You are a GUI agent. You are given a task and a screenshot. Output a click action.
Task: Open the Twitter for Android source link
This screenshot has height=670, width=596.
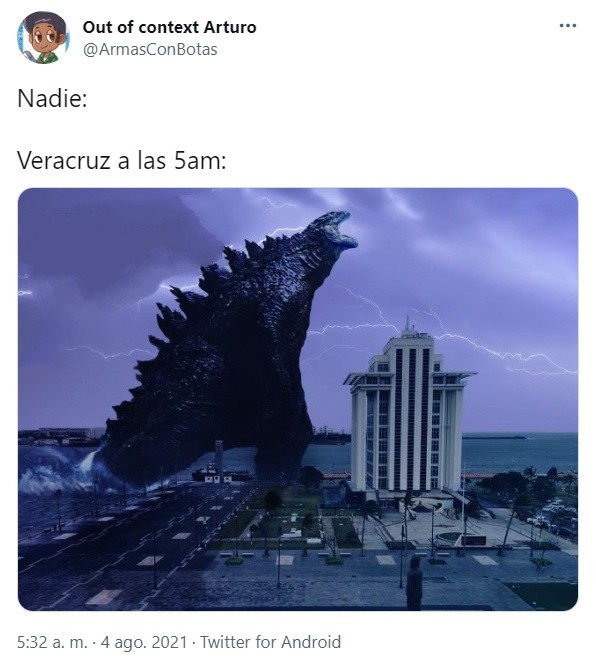(270, 642)
